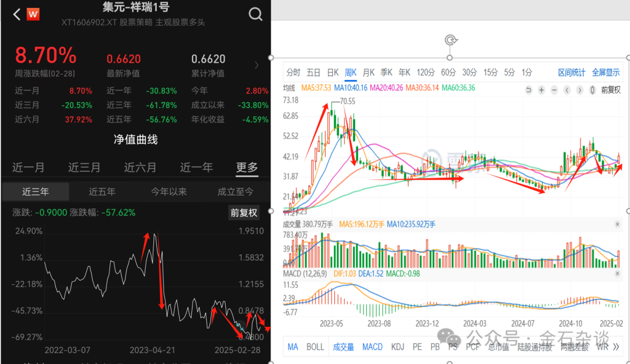The width and height of the screenshot is (630, 364).
Task: Click the rotate handle above the chart image
Action: tap(451, 40)
